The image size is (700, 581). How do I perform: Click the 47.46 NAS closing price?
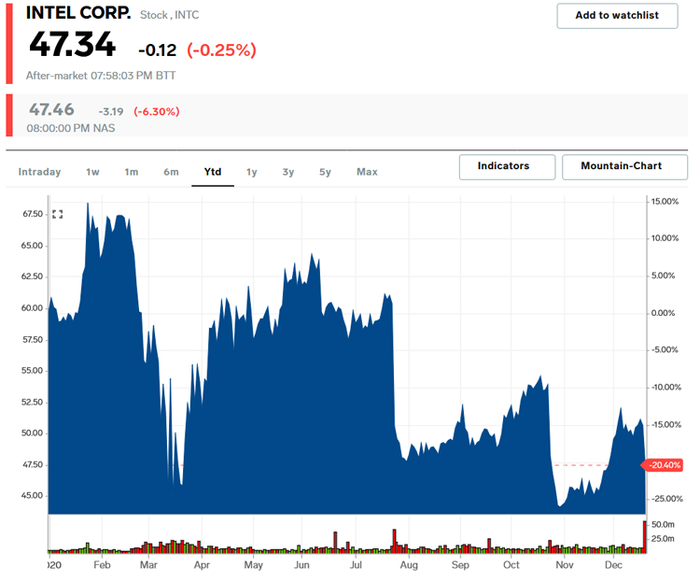click(51, 109)
